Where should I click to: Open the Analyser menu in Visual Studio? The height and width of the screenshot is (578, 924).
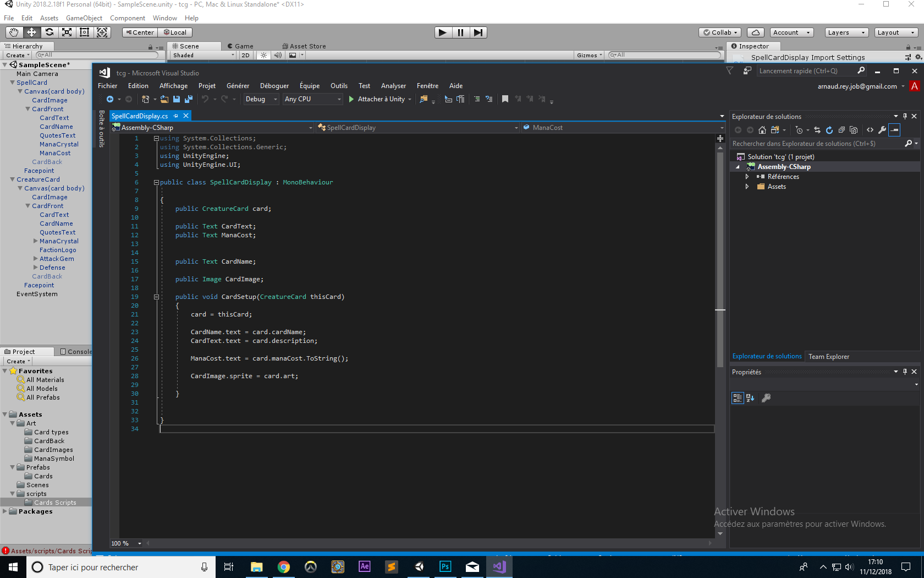click(x=393, y=86)
